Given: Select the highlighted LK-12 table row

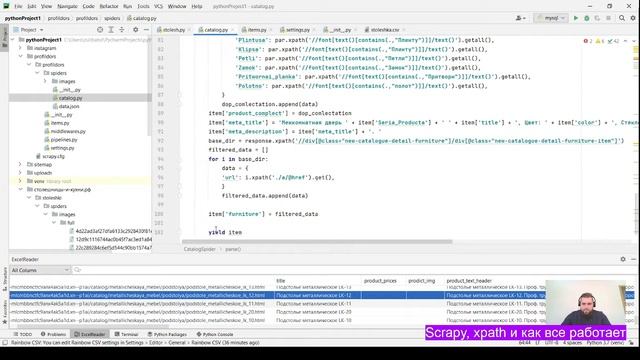Looking at the screenshot, I should (x=278, y=295).
